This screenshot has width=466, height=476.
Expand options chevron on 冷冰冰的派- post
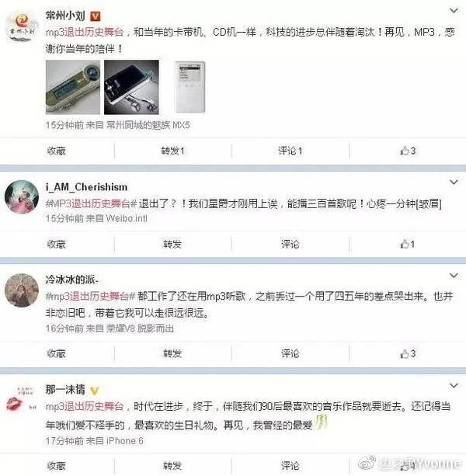454,276
